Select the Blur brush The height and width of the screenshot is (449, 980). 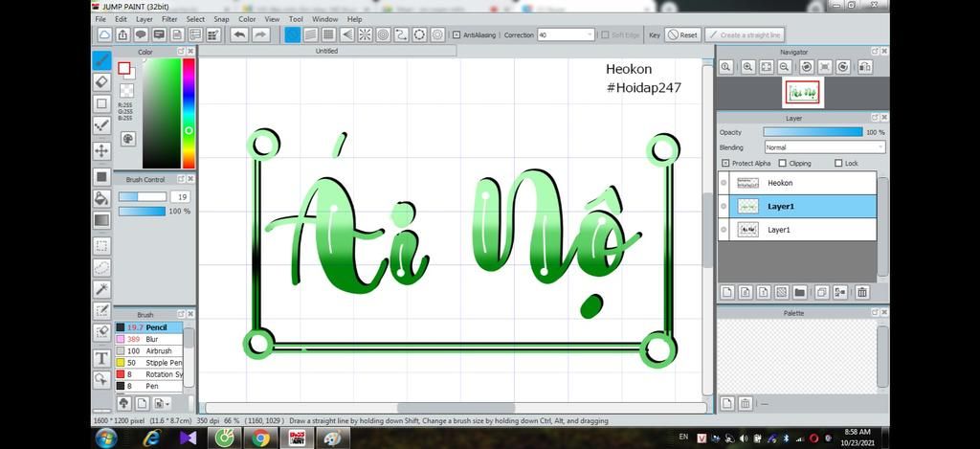point(148,339)
